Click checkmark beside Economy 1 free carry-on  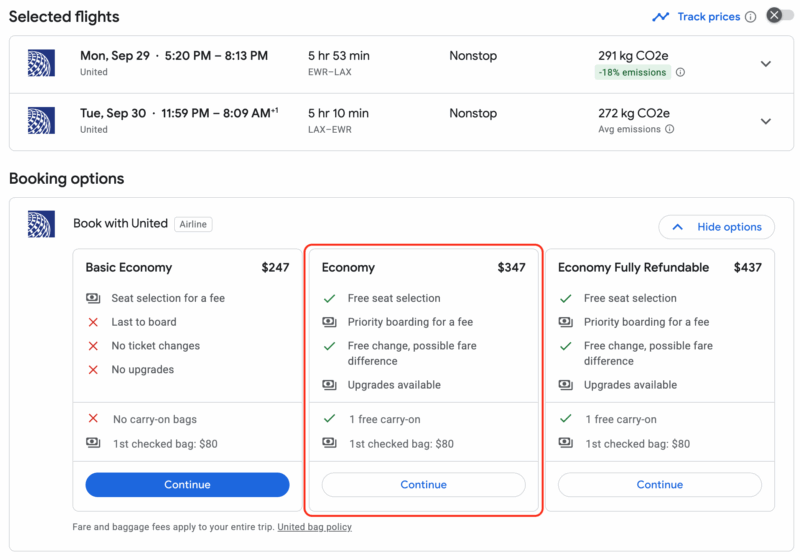point(330,419)
